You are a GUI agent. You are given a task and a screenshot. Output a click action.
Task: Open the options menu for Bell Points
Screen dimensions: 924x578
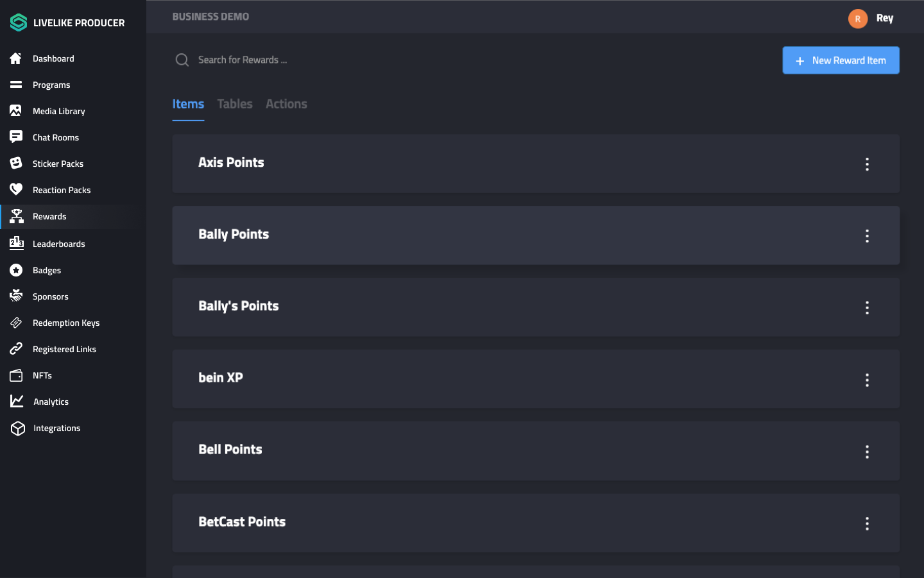867,452
